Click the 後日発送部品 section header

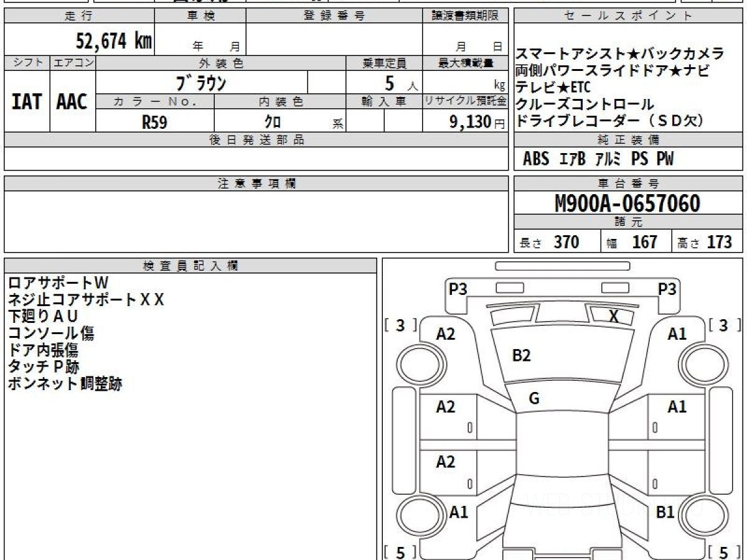point(256,140)
